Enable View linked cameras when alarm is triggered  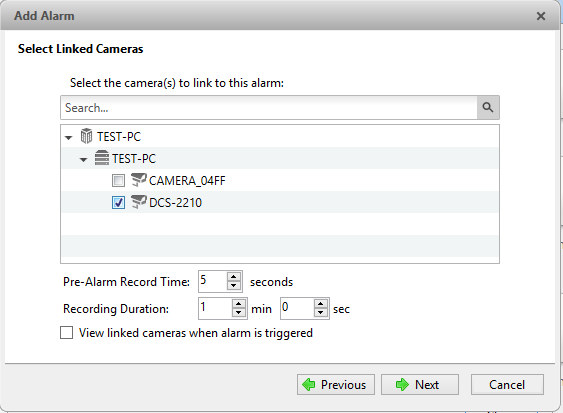[x=66, y=333]
